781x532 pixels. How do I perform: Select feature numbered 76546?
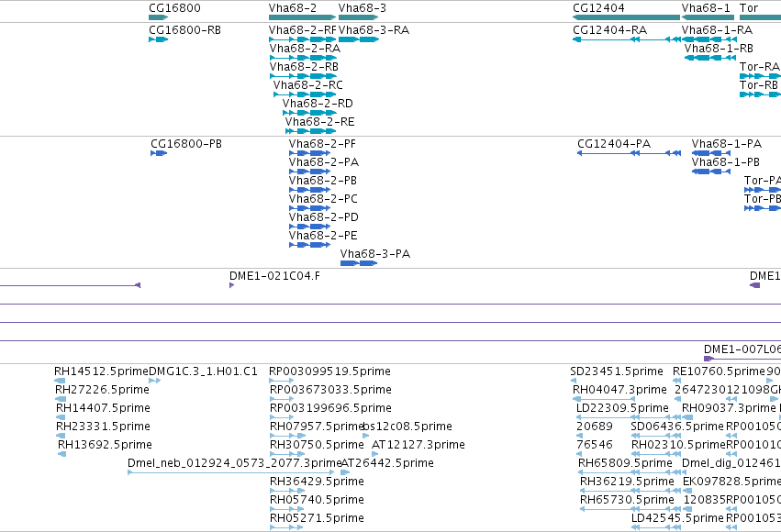pyautogui.click(x=594, y=446)
